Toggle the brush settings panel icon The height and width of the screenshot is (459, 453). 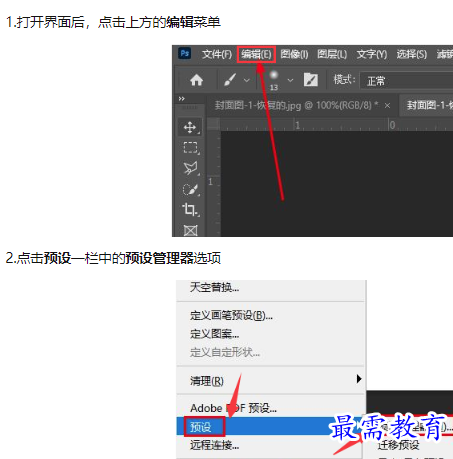tap(311, 80)
